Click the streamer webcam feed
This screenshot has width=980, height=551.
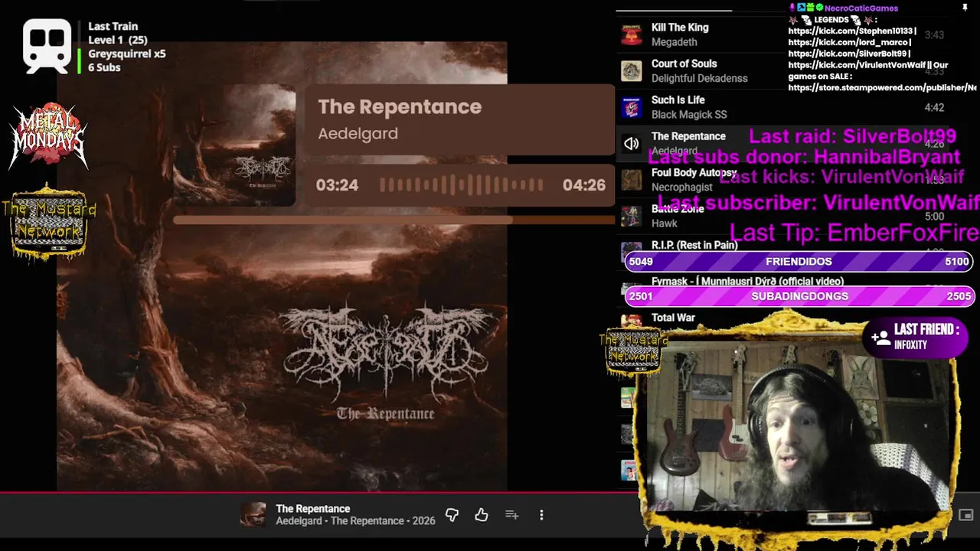point(796,425)
